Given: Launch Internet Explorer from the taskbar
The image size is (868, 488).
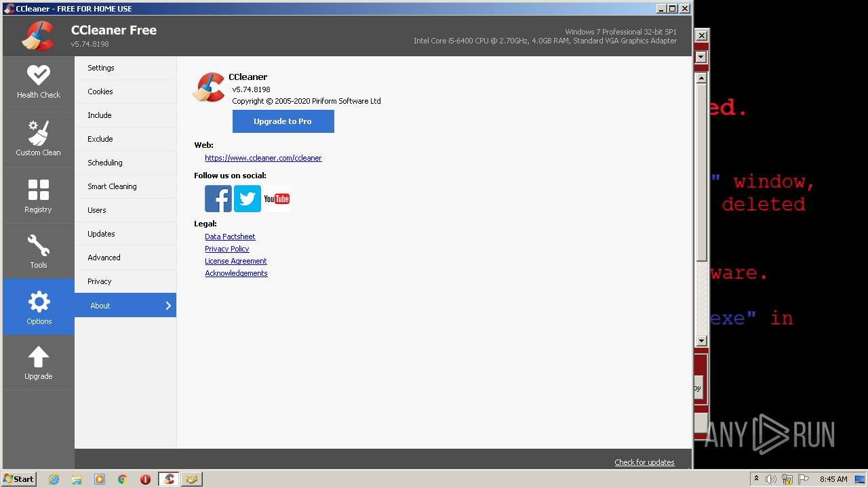Looking at the screenshot, I should pos(54,479).
